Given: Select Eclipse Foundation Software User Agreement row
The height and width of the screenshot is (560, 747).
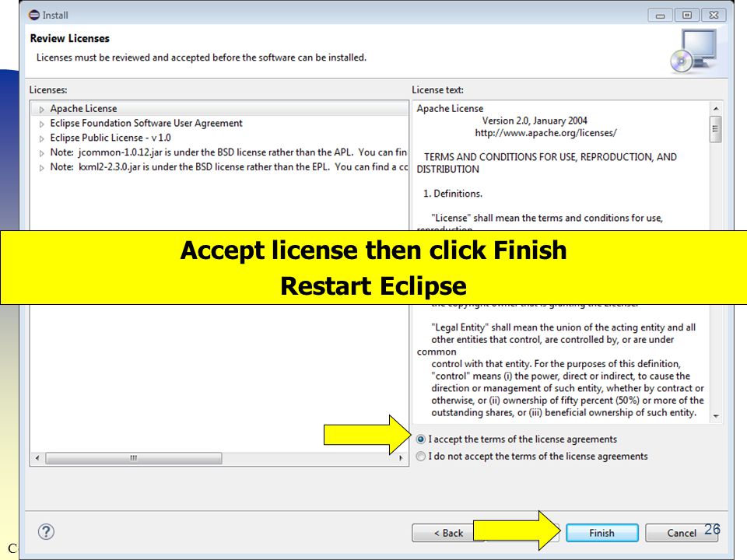Looking at the screenshot, I should click(219, 124).
